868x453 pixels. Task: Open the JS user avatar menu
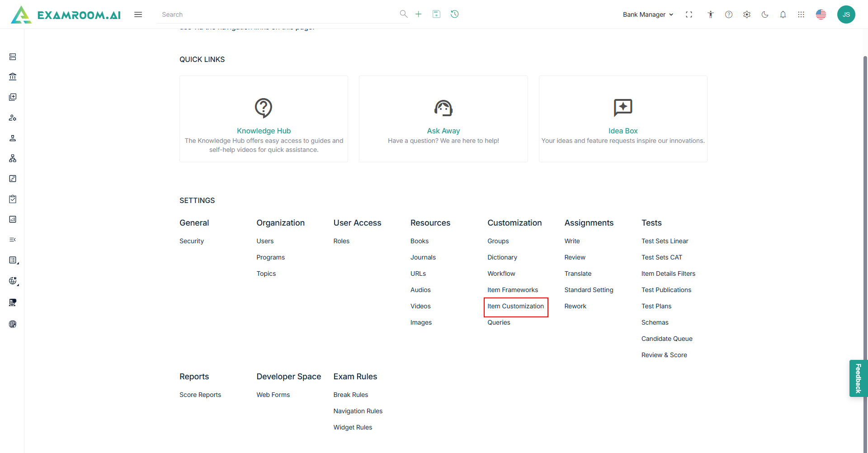click(846, 14)
